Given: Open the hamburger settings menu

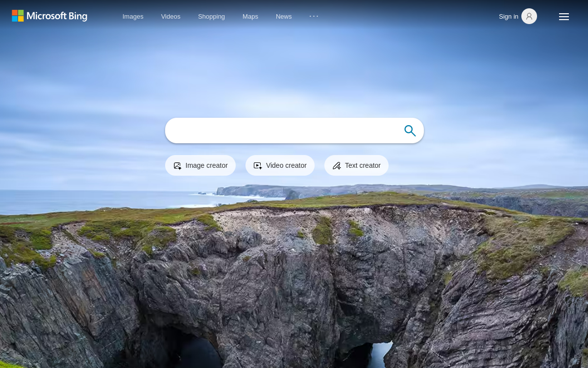Looking at the screenshot, I should 564,17.
